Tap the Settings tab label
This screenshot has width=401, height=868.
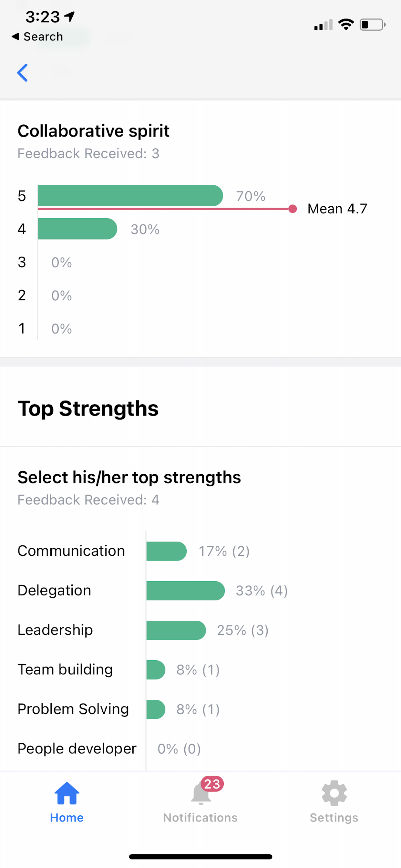point(334,817)
